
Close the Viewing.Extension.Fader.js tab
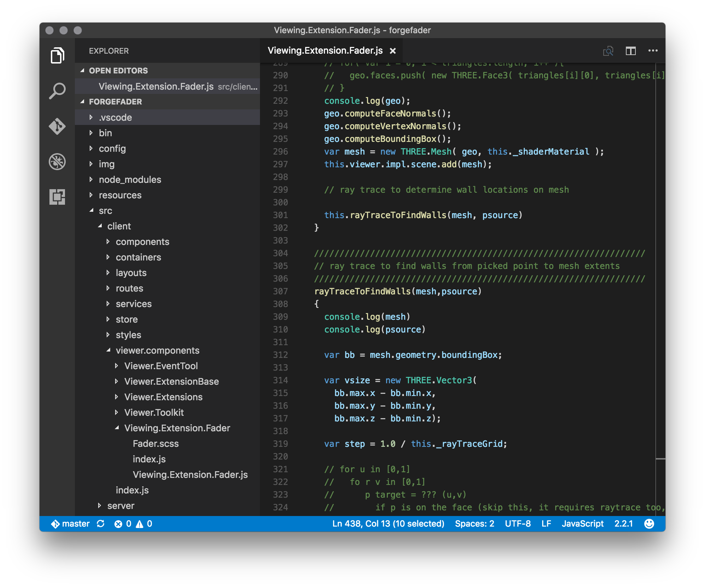point(393,50)
